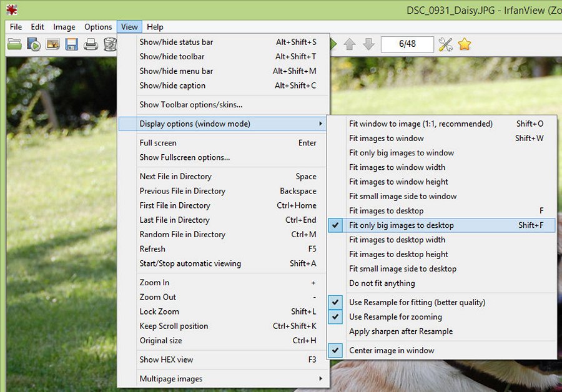The image size is (562, 392).
Task: Choose Fit small image side to window
Action: (x=441, y=197)
